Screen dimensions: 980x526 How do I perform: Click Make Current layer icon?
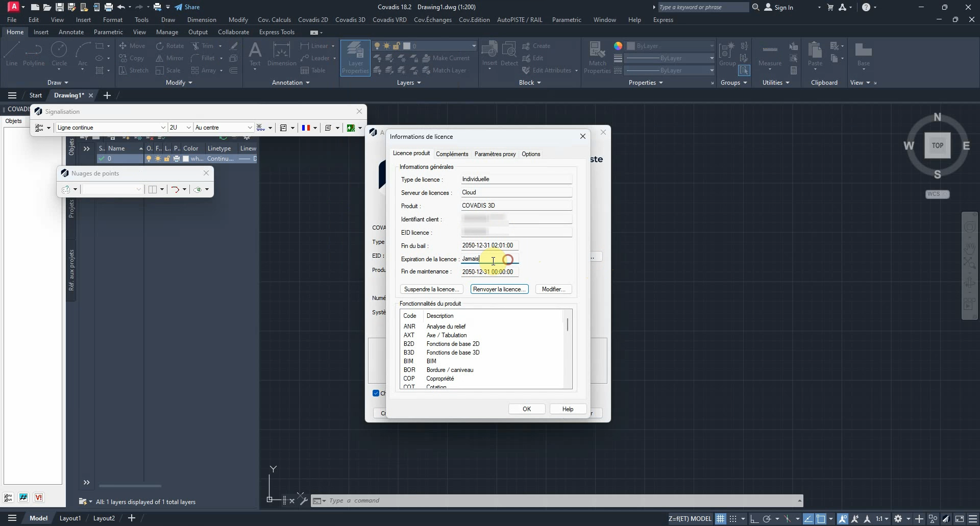point(446,58)
